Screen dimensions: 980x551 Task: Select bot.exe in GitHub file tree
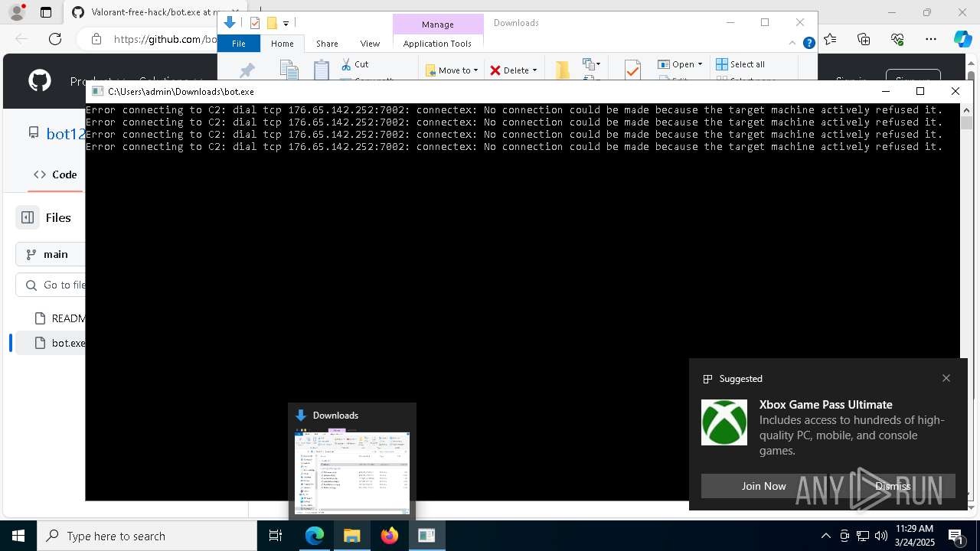coord(60,343)
